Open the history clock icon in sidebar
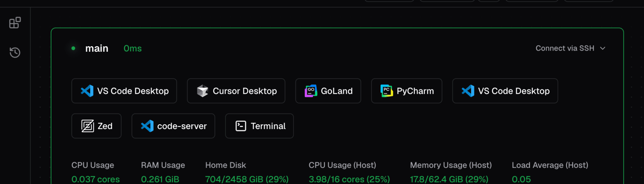Viewport: 644px width, 184px height. 15,52
